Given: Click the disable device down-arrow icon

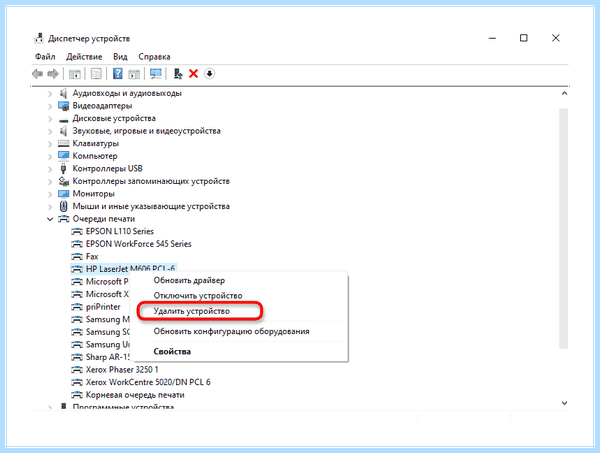Looking at the screenshot, I should tap(209, 73).
